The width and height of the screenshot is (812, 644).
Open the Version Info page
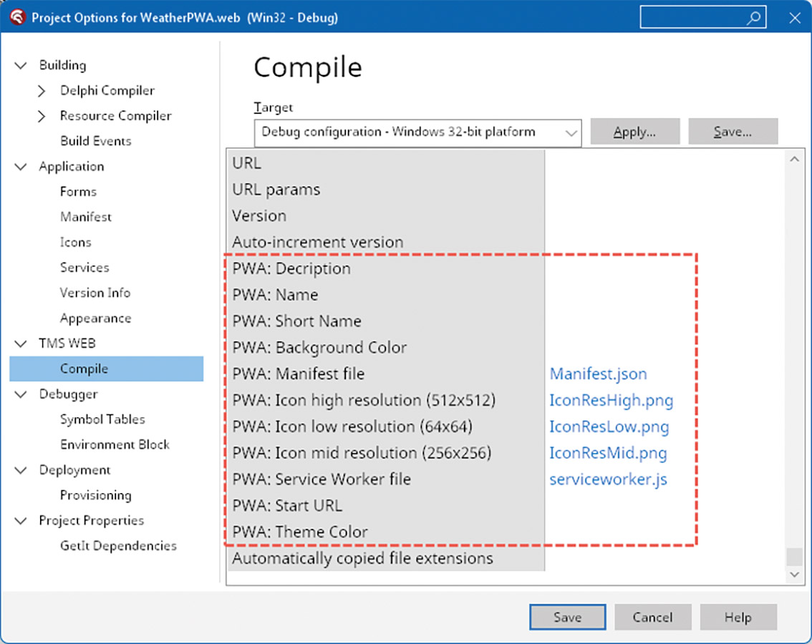coord(95,293)
